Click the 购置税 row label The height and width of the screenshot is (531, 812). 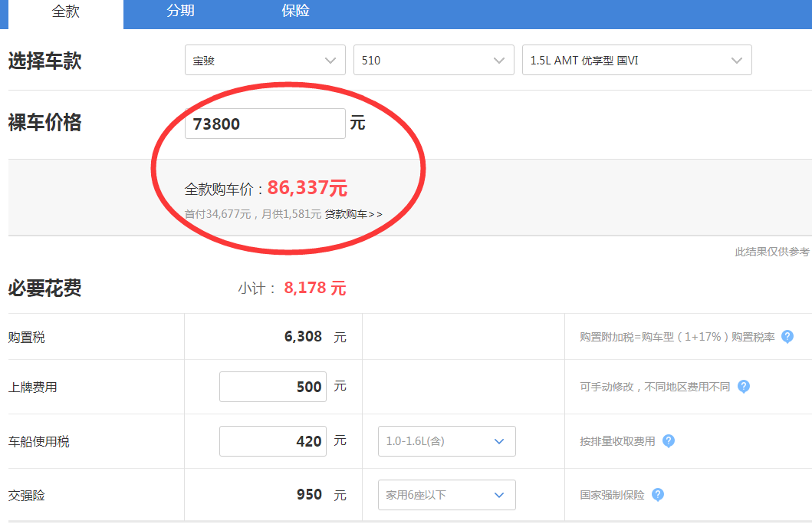pos(26,338)
